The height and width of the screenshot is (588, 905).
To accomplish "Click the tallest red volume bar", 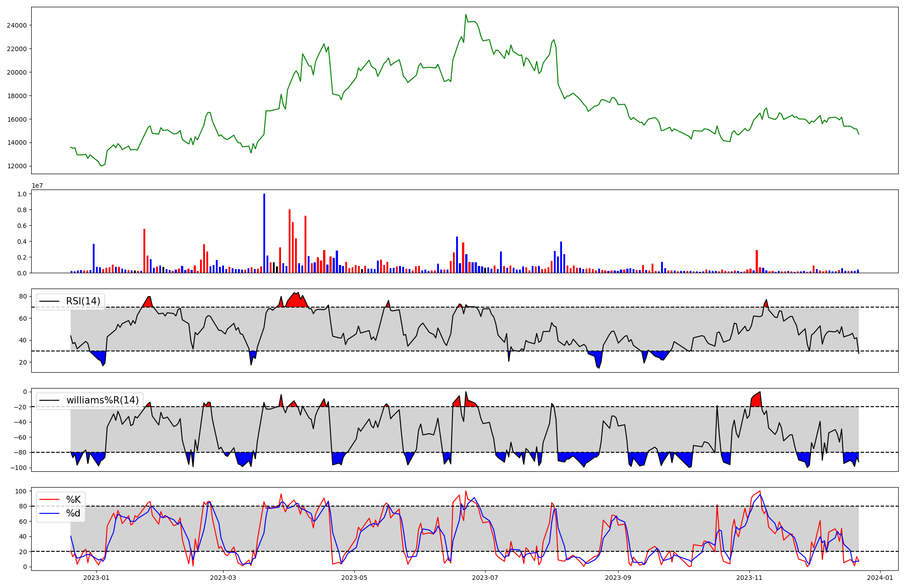I will (290, 241).
